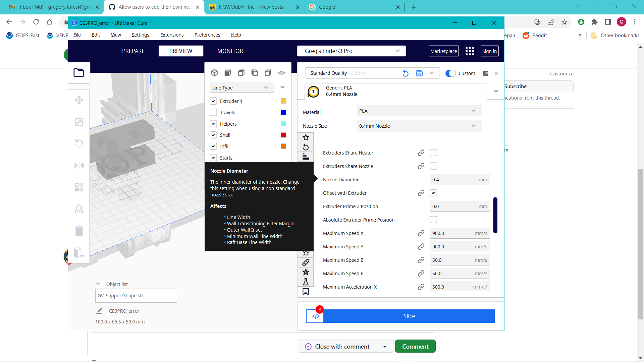
Task: Open the Support Blocker tool
Action: (79, 209)
